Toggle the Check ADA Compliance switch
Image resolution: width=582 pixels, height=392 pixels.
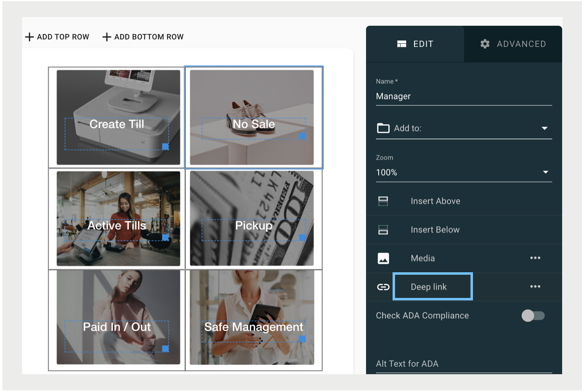pyautogui.click(x=533, y=316)
